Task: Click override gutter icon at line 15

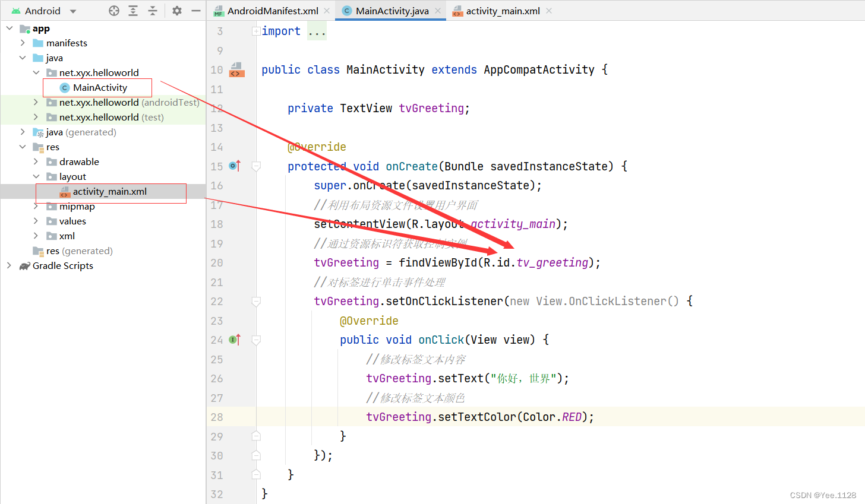Action: [x=235, y=166]
